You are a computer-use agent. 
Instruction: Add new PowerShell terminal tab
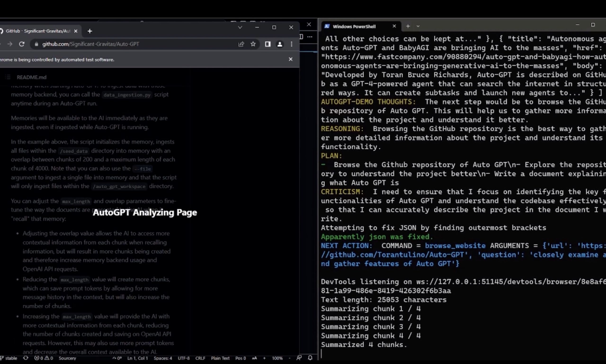pyautogui.click(x=408, y=26)
